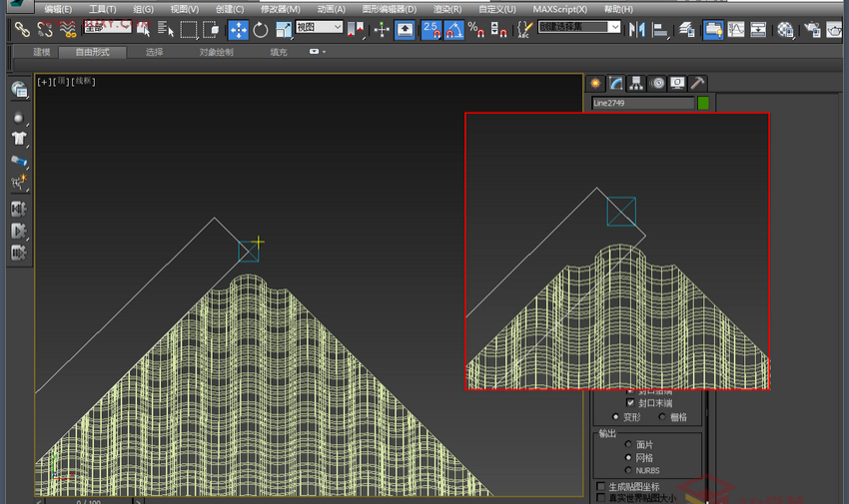Open the 帮助(H) menu
This screenshot has width=849, height=504.
point(618,9)
